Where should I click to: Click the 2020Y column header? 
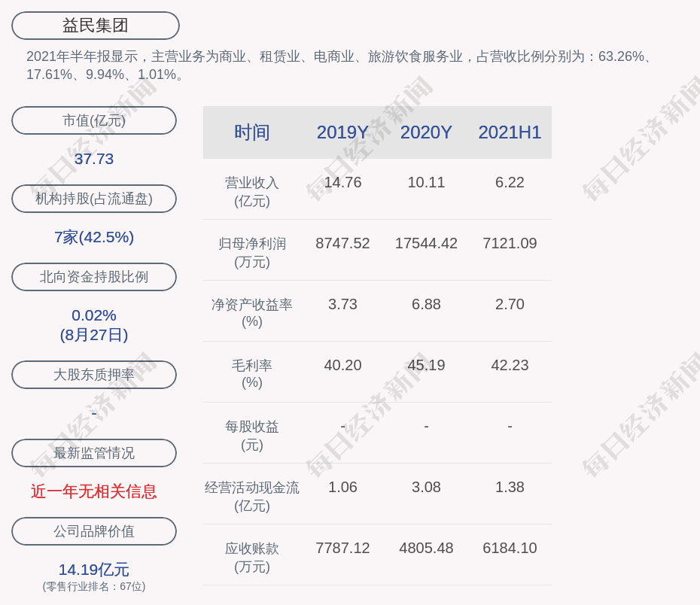click(426, 132)
